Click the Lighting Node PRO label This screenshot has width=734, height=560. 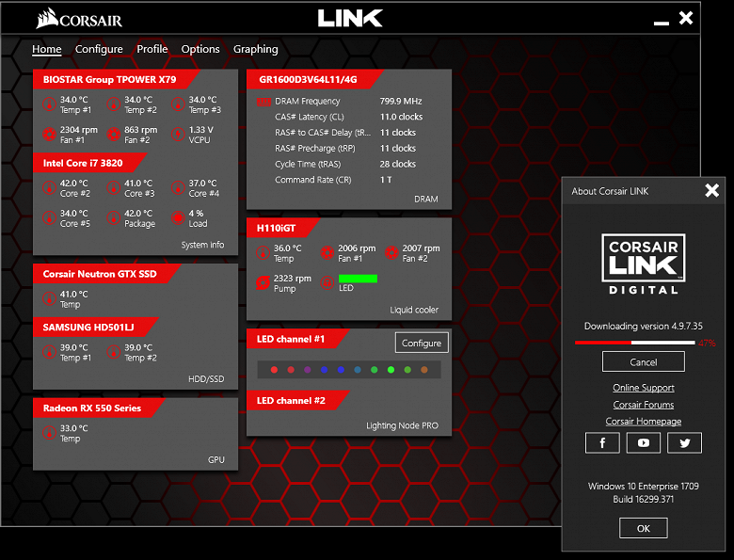point(402,425)
